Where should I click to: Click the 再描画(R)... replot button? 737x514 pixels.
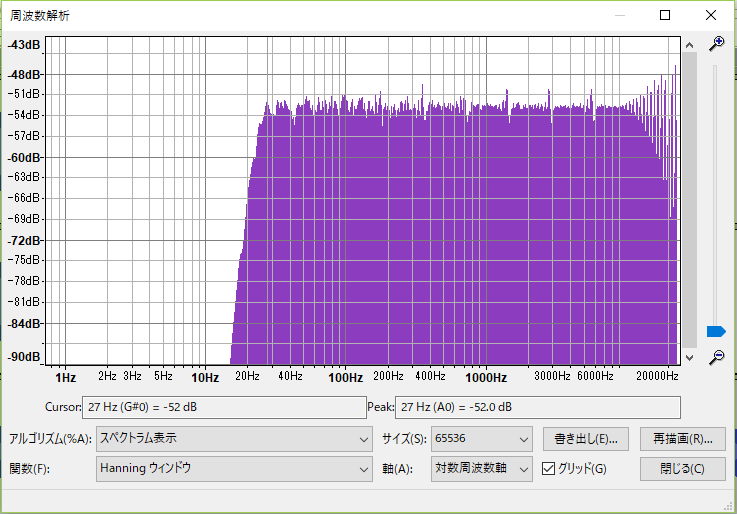coord(682,439)
